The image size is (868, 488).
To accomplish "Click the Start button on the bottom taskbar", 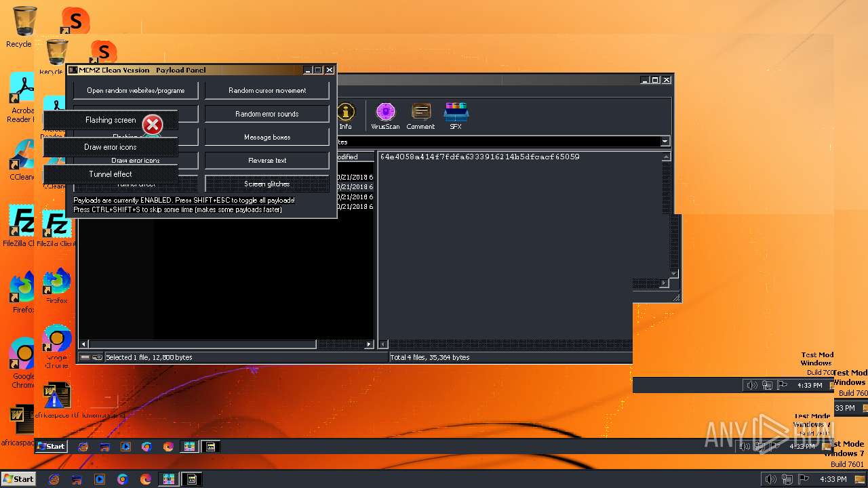I will click(x=18, y=479).
